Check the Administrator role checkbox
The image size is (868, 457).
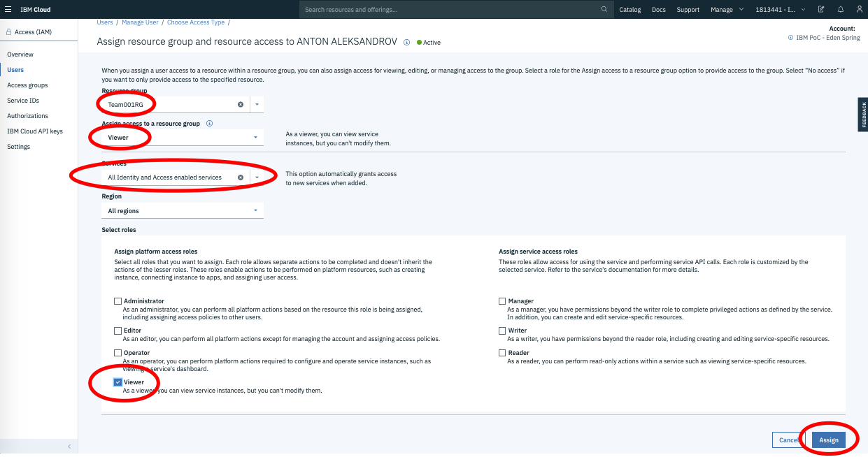click(118, 301)
